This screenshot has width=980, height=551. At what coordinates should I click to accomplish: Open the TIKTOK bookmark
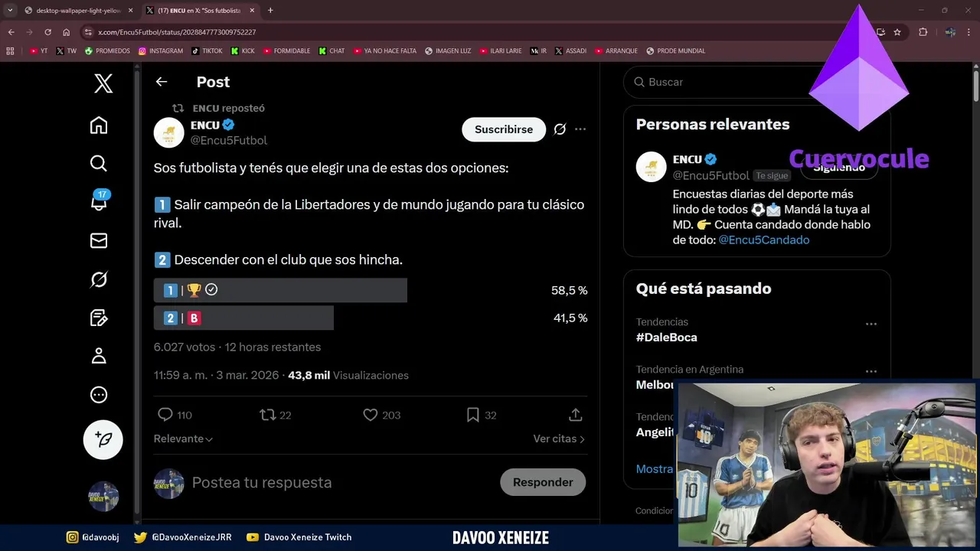point(207,51)
